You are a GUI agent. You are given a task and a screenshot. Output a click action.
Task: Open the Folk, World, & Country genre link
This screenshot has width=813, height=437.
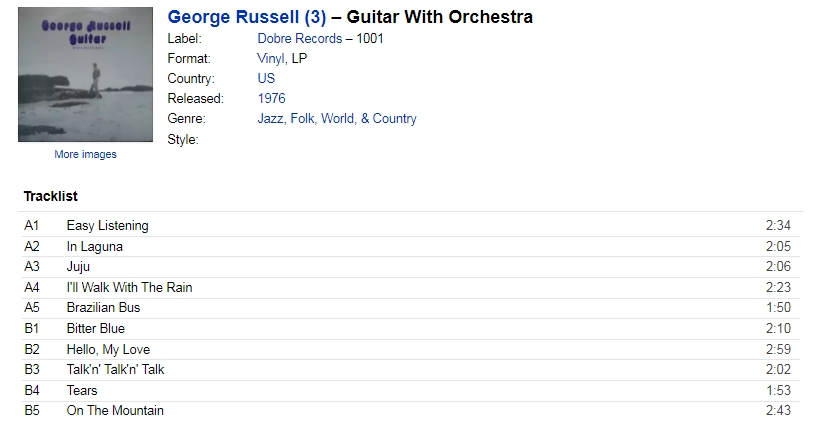coord(354,119)
